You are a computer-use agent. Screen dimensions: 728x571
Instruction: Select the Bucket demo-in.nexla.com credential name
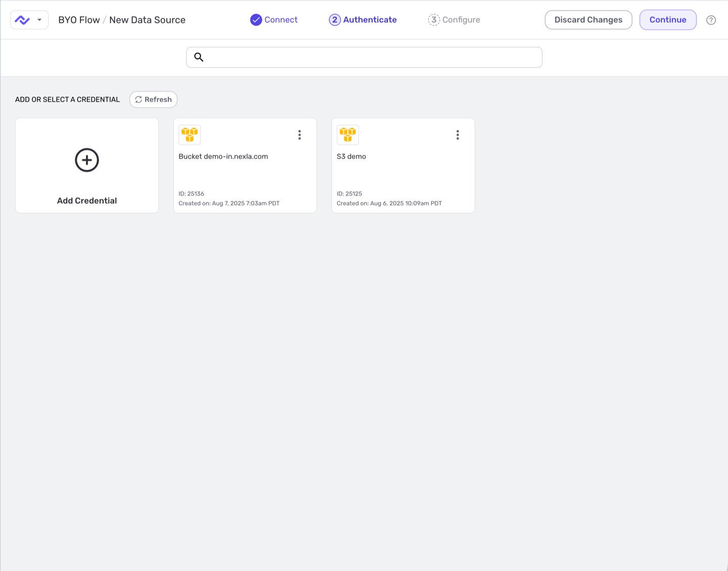pyautogui.click(x=223, y=157)
